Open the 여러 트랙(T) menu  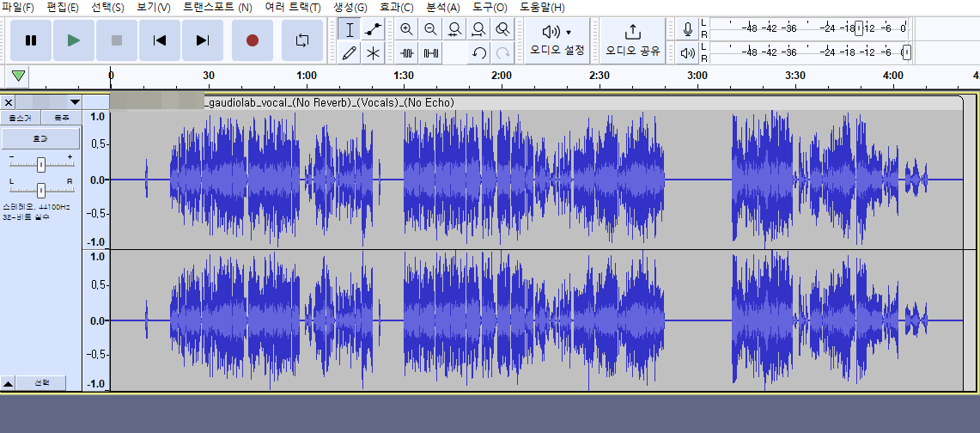(x=293, y=8)
